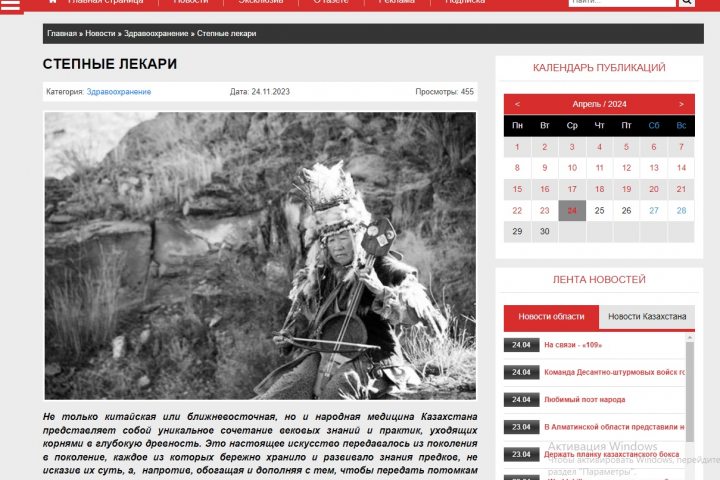720x480 pixels.
Task: Click Saturday calendar date 27
Action: [x=654, y=210]
